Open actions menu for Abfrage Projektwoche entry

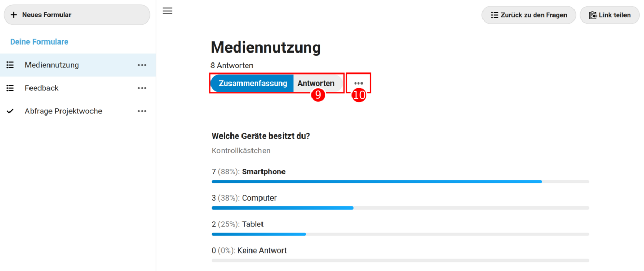pyautogui.click(x=142, y=111)
